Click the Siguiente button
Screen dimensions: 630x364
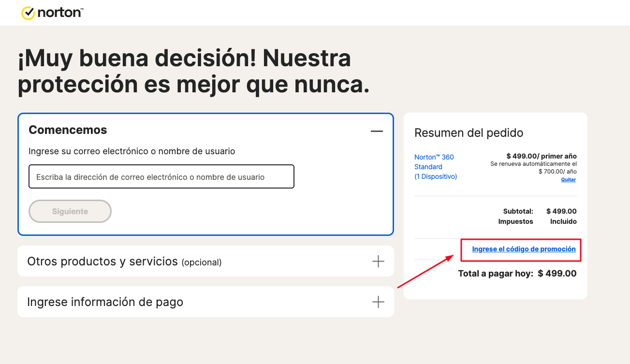pyautogui.click(x=70, y=211)
